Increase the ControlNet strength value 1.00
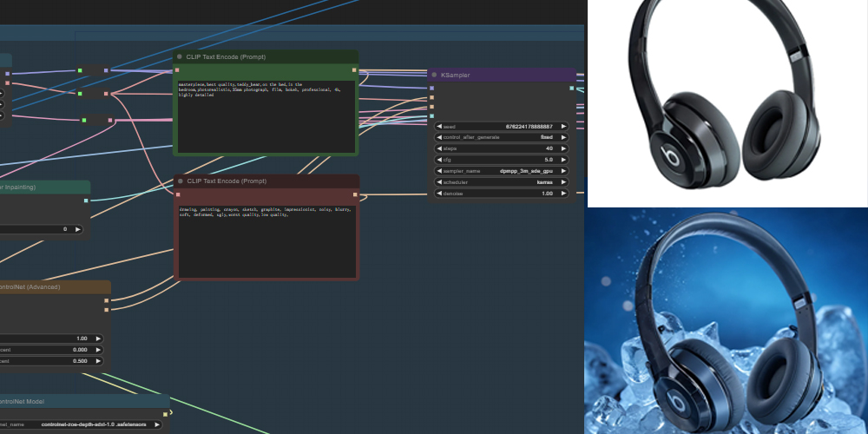 (99, 339)
